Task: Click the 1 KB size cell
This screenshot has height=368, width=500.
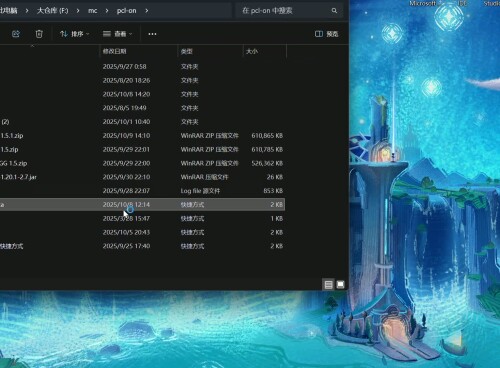Action: 276,218
